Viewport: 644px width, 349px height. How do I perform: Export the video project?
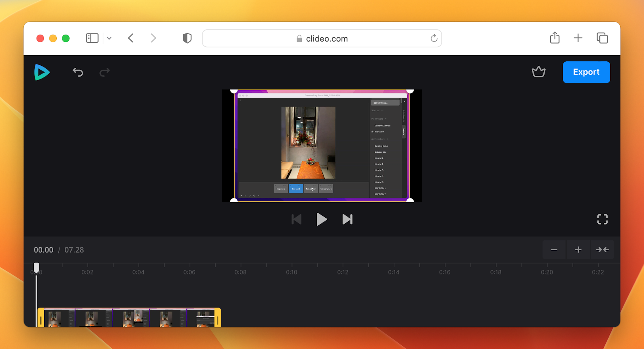point(586,72)
